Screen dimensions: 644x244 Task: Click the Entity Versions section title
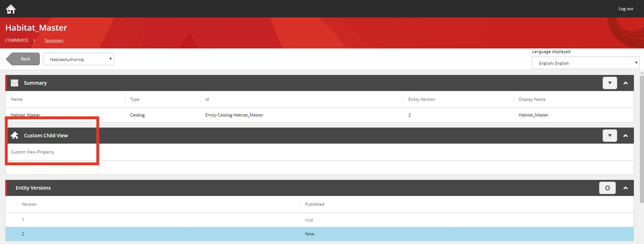[x=33, y=188]
